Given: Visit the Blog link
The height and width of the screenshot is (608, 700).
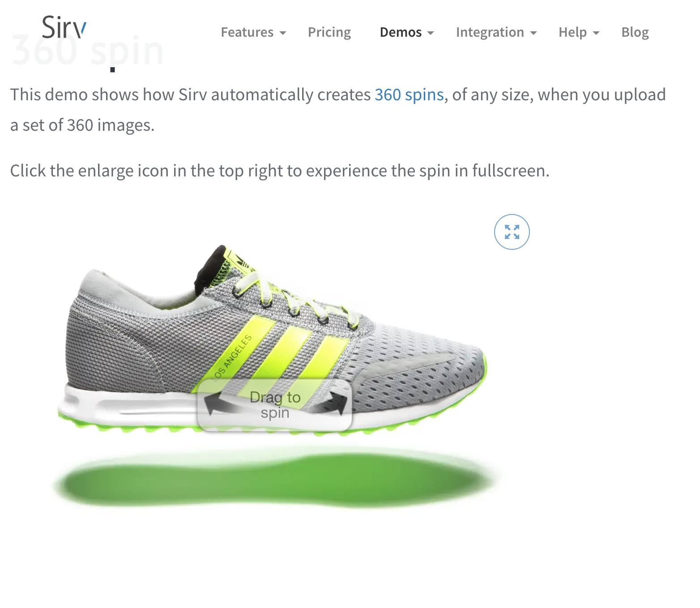Looking at the screenshot, I should (635, 32).
